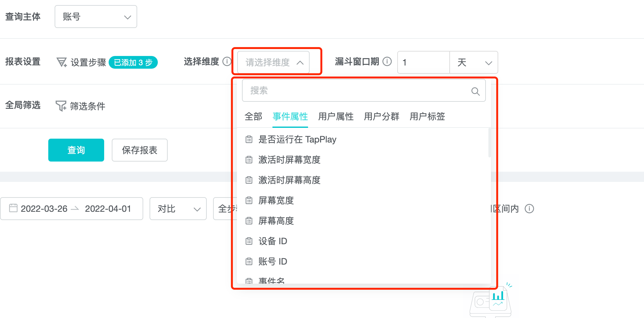Image resolution: width=644 pixels, height=318 pixels.
Task: Select the 全部 tab
Action: [x=253, y=116]
